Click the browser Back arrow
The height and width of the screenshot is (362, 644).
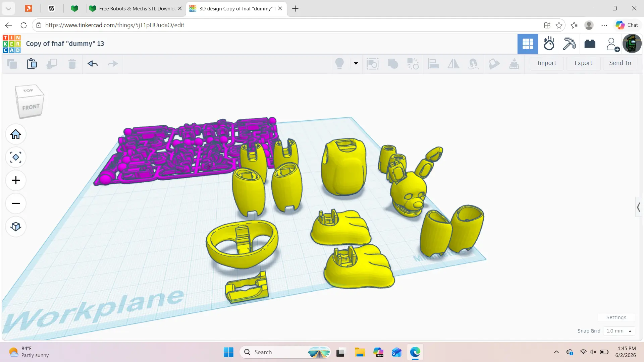coord(9,25)
